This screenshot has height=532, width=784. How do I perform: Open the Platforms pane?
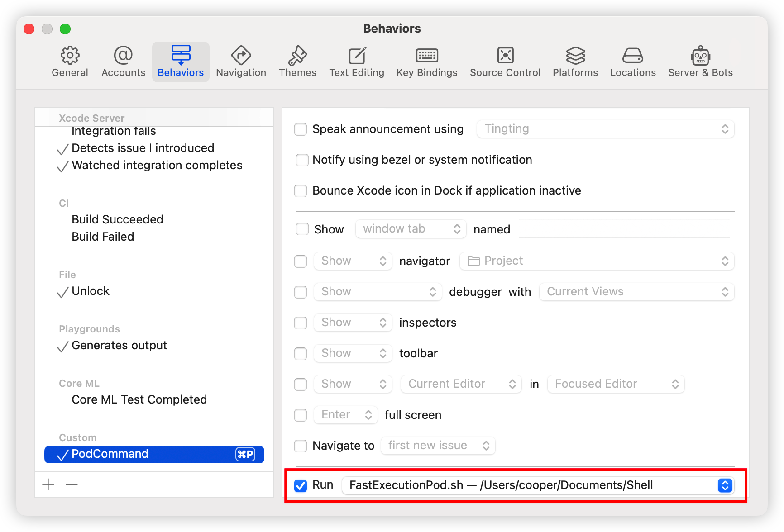pyautogui.click(x=575, y=61)
